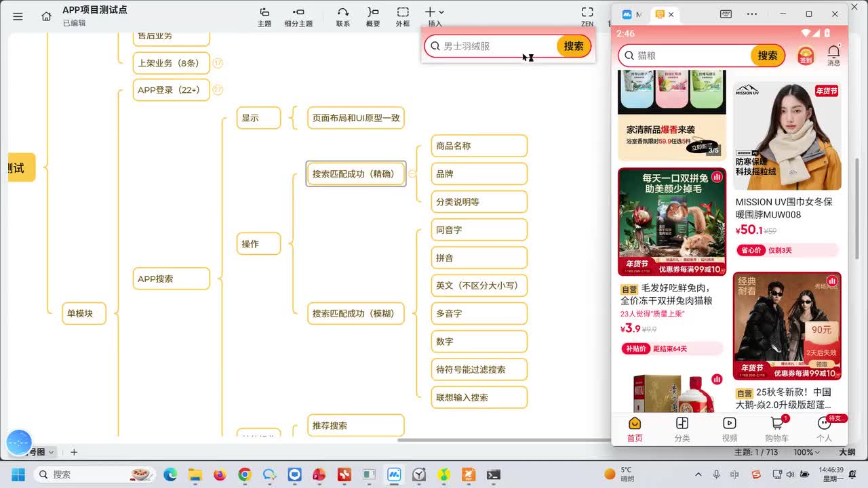Go to the home page icon

click(46, 16)
